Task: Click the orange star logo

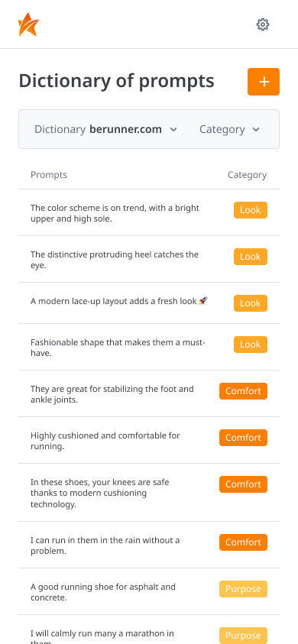Action: click(29, 24)
